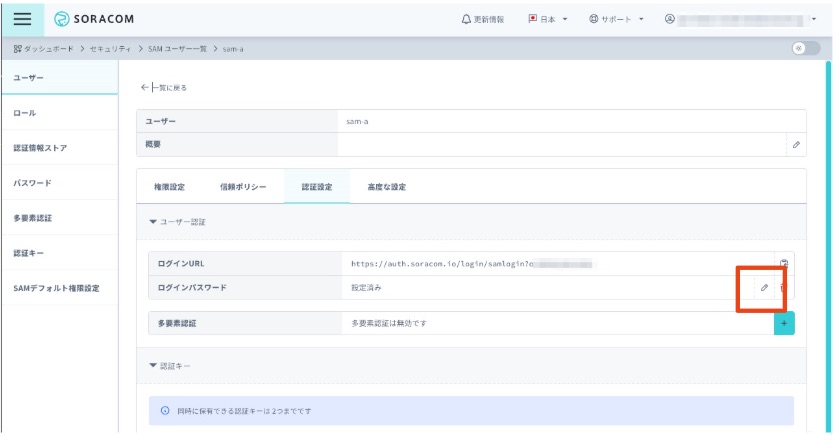Go back via 一覧に戻る link
This screenshot has height=435, width=833.
(x=165, y=88)
